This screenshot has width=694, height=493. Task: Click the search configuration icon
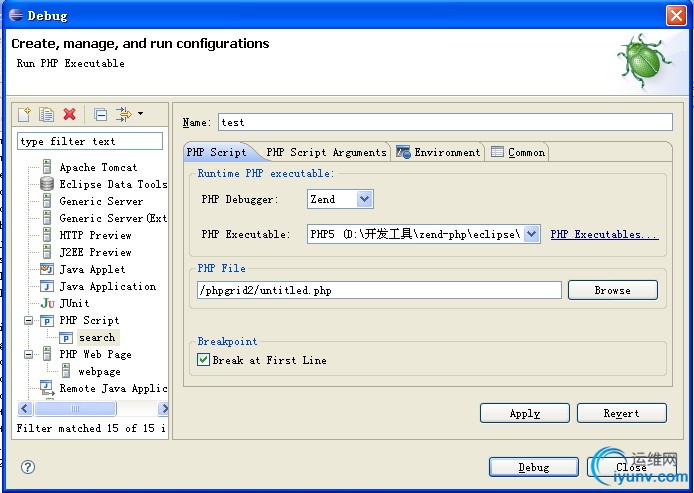click(x=66, y=338)
